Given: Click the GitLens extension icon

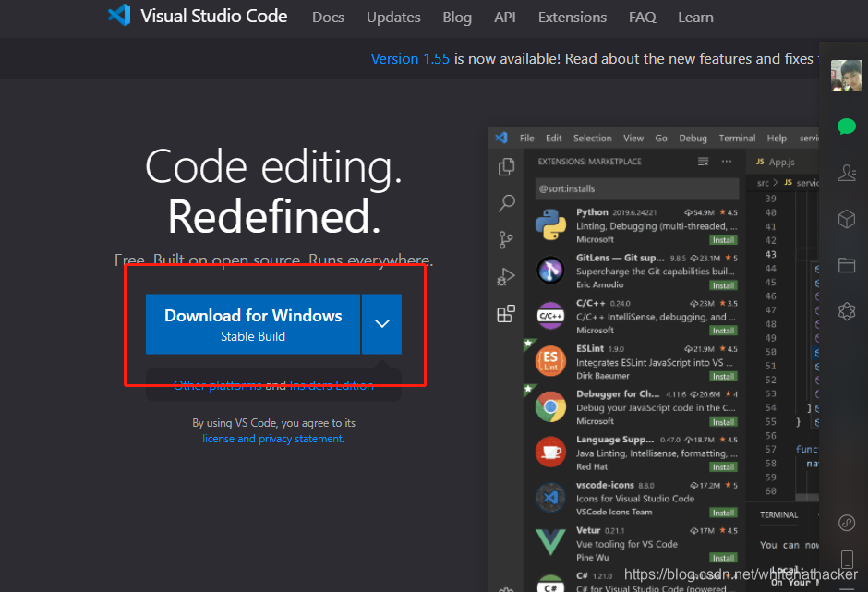Looking at the screenshot, I should tap(550, 271).
